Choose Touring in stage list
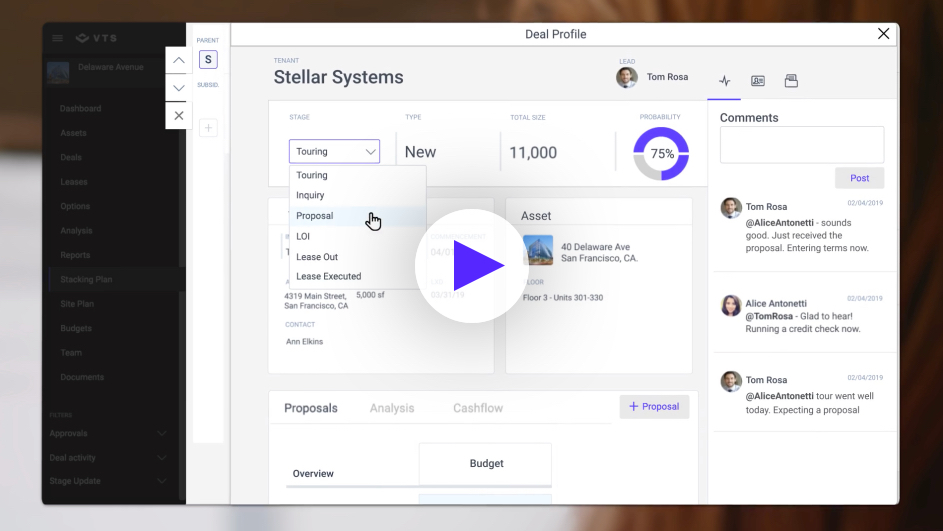Image resolution: width=943 pixels, height=531 pixels. [x=358, y=175]
